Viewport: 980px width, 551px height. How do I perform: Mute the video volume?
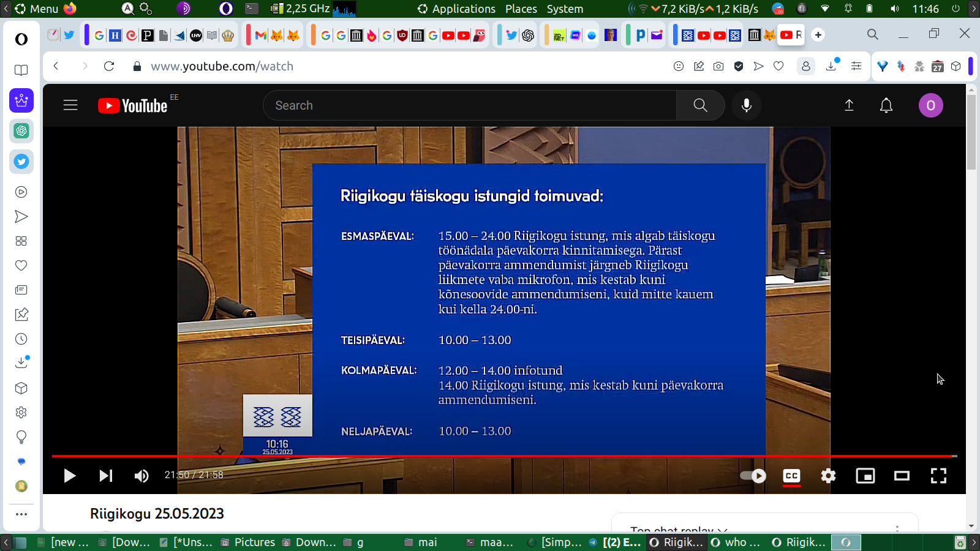141,476
